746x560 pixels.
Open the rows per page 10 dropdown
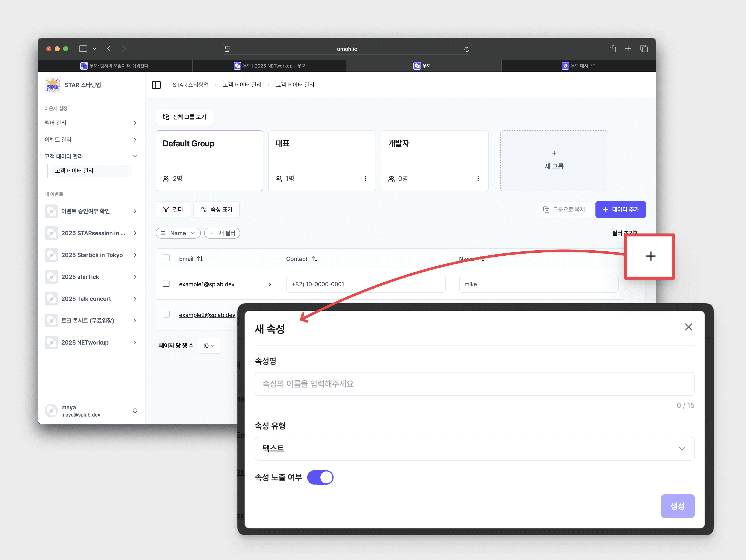coord(208,345)
